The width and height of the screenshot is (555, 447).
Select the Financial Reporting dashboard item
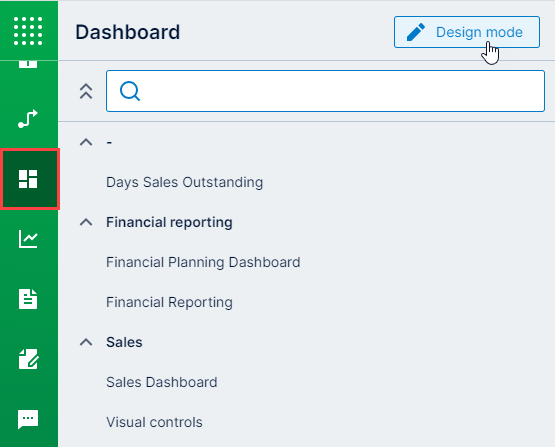(x=169, y=302)
